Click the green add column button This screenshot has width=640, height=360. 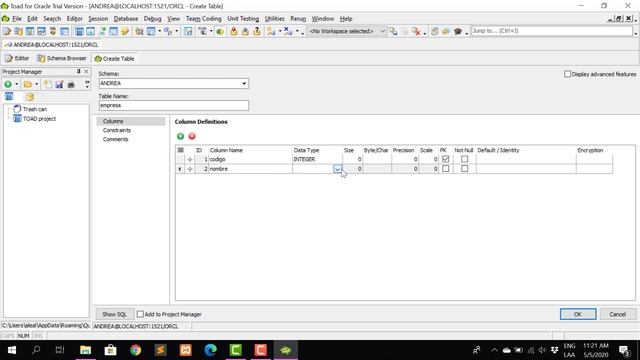click(180, 136)
